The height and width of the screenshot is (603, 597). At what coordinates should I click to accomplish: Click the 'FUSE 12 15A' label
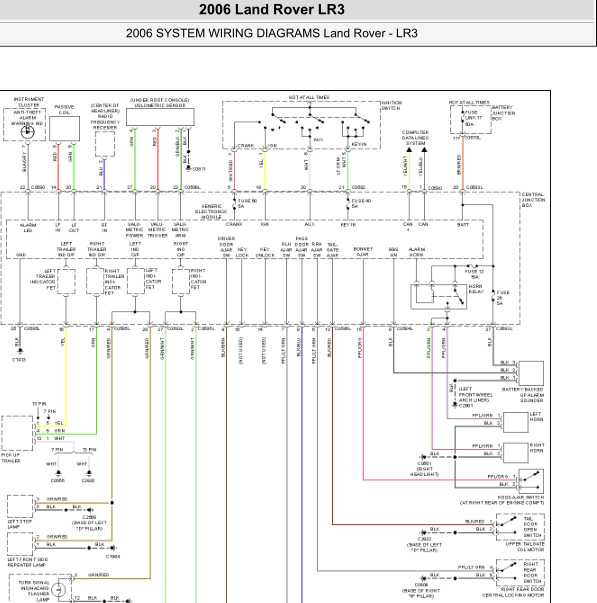click(474, 274)
